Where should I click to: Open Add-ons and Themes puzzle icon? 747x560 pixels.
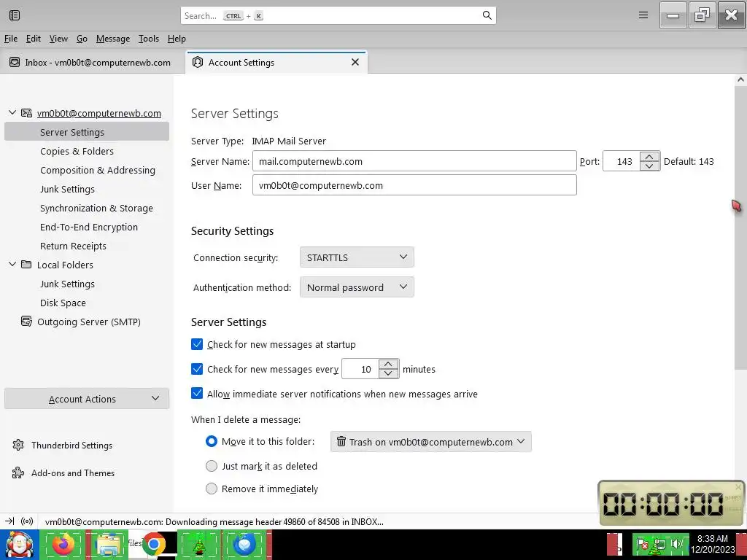18,472
